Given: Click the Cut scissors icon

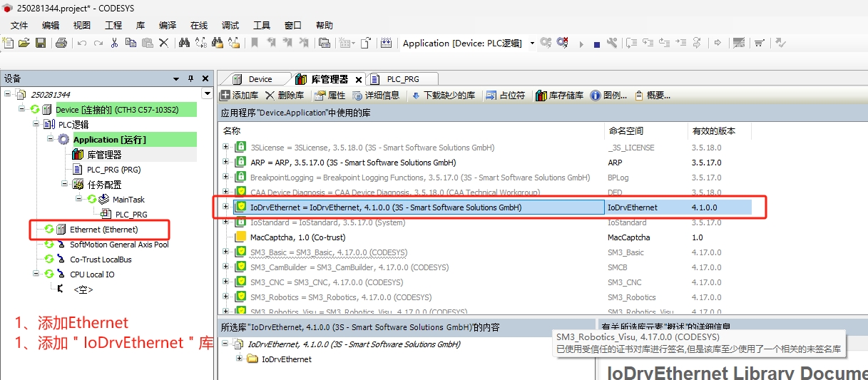Looking at the screenshot, I should pyautogui.click(x=114, y=43).
